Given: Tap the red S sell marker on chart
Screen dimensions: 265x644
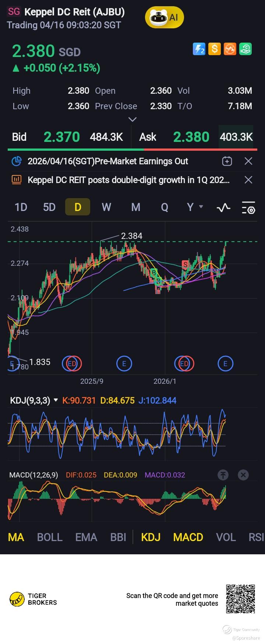Looking at the screenshot, I should [185, 264].
